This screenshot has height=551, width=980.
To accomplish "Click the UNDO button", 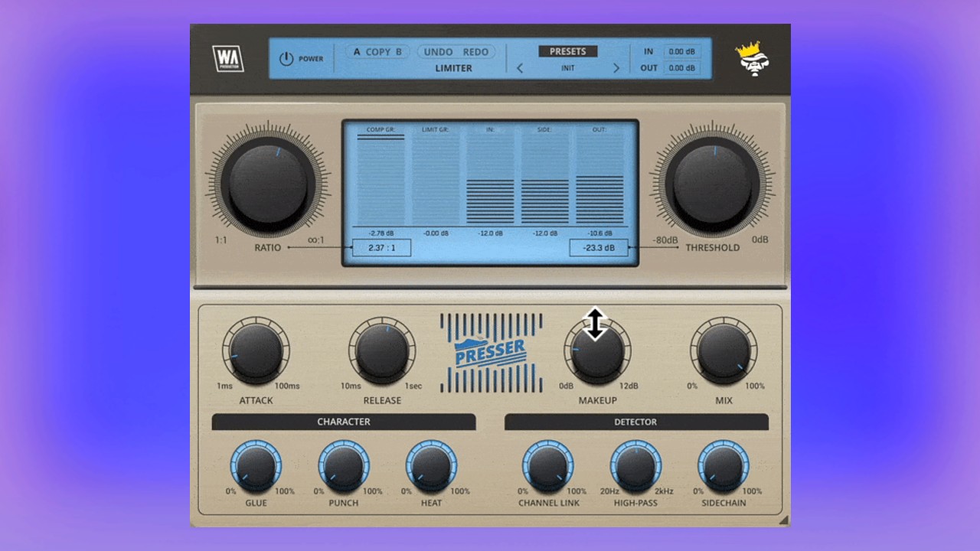I will pyautogui.click(x=438, y=52).
